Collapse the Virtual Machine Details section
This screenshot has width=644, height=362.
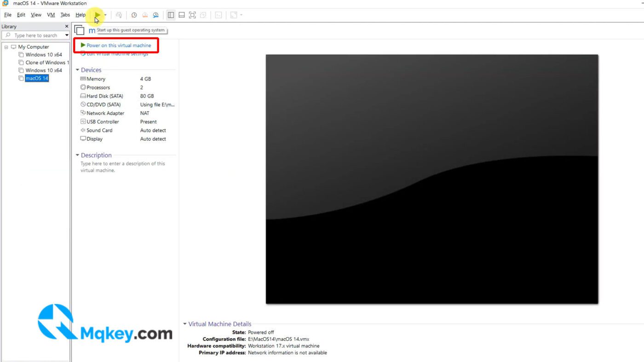click(185, 324)
